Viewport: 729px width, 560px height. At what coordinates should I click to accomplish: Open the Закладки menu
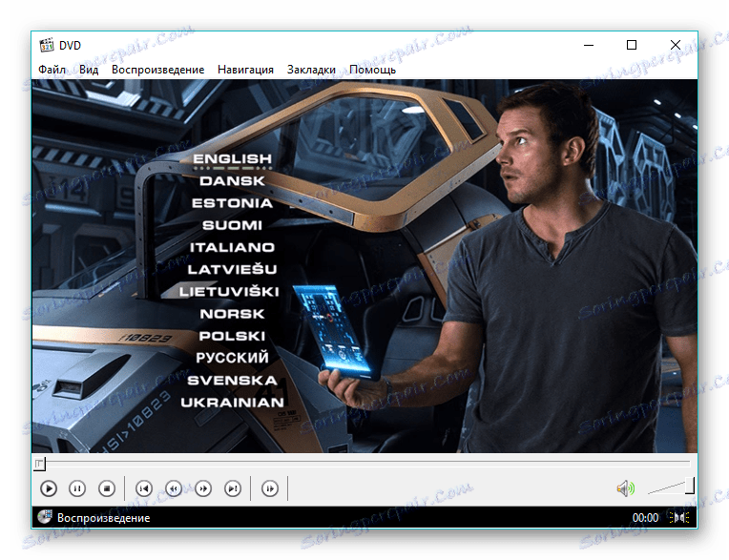click(x=311, y=70)
